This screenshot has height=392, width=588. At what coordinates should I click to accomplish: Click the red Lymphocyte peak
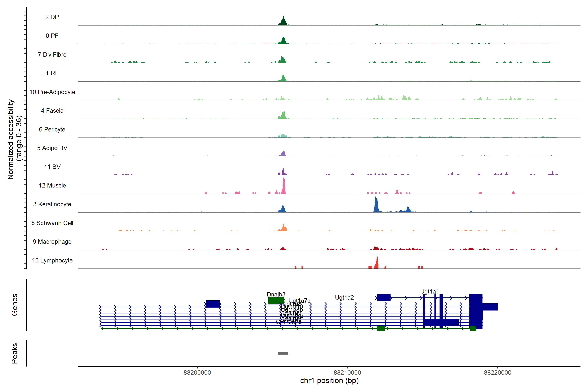point(376,264)
